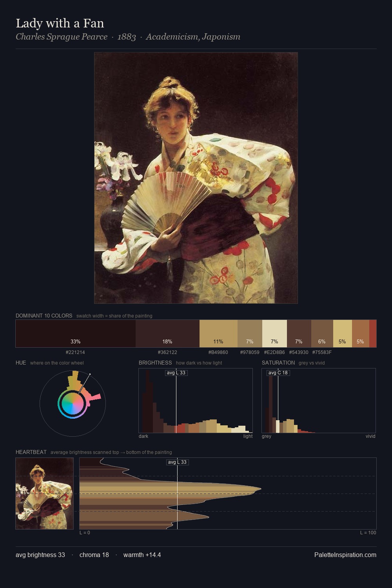Image resolution: width=392 pixels, height=588 pixels.
Task: Click the artist name Charles Sprague Pearce
Action: click(62, 37)
